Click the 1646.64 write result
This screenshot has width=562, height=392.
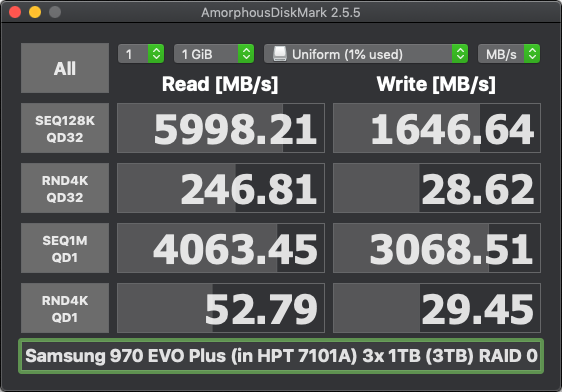pyautogui.click(x=437, y=128)
